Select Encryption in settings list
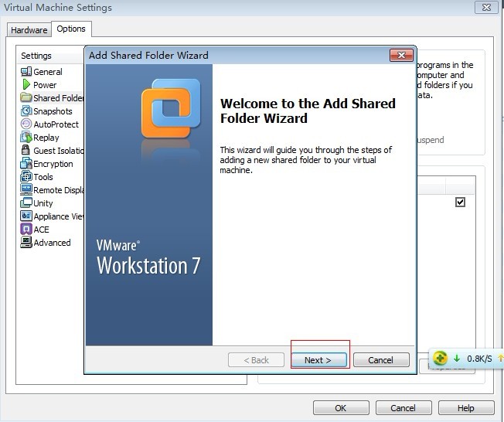Image resolution: width=504 pixels, height=422 pixels. point(53,164)
